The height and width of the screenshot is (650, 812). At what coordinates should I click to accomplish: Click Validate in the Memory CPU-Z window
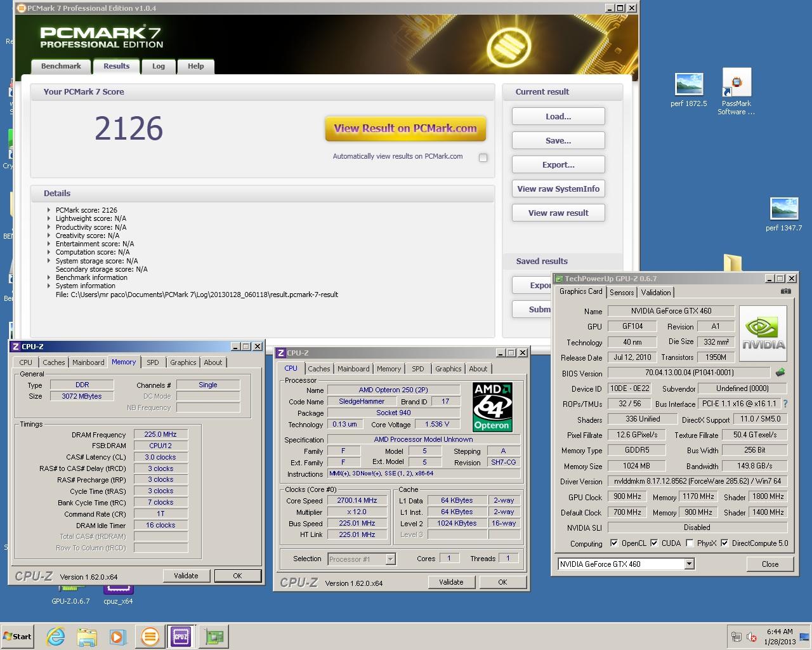point(186,576)
